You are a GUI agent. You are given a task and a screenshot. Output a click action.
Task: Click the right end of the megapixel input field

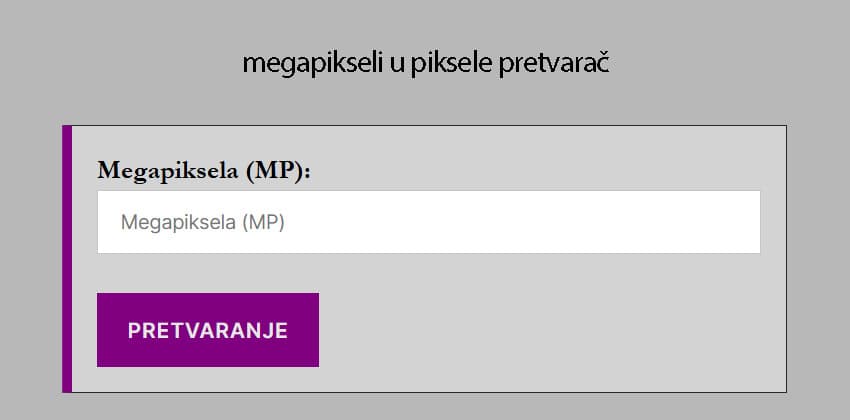740,222
